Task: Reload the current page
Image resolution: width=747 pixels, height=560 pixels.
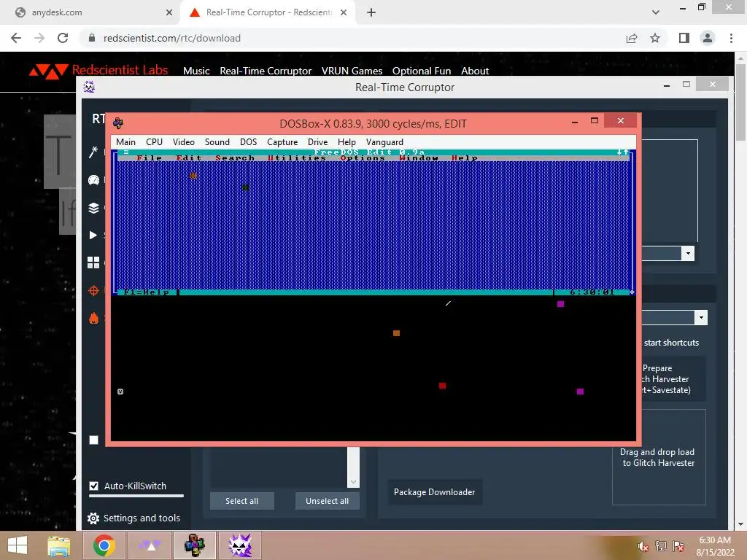Action: [x=63, y=38]
